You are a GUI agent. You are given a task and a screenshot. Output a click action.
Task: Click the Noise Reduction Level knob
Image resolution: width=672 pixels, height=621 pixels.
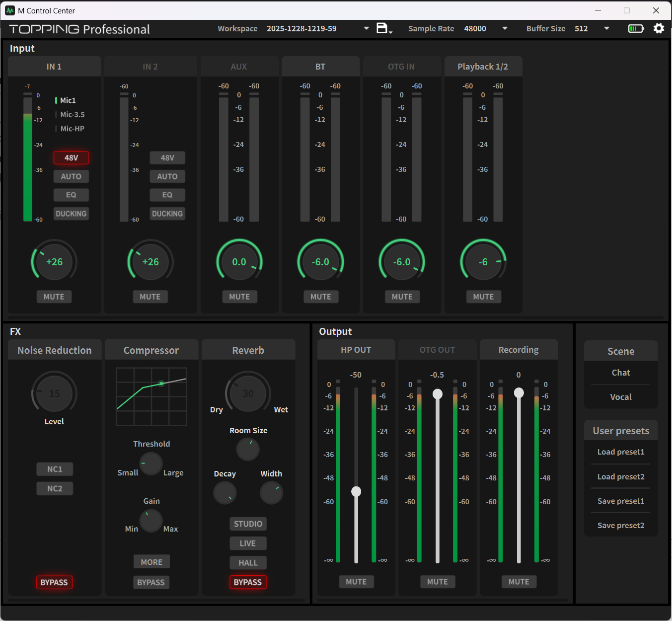tap(54, 393)
